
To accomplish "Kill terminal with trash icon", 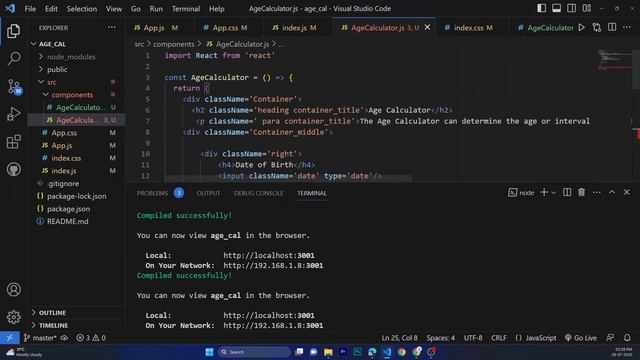I will click(582, 192).
